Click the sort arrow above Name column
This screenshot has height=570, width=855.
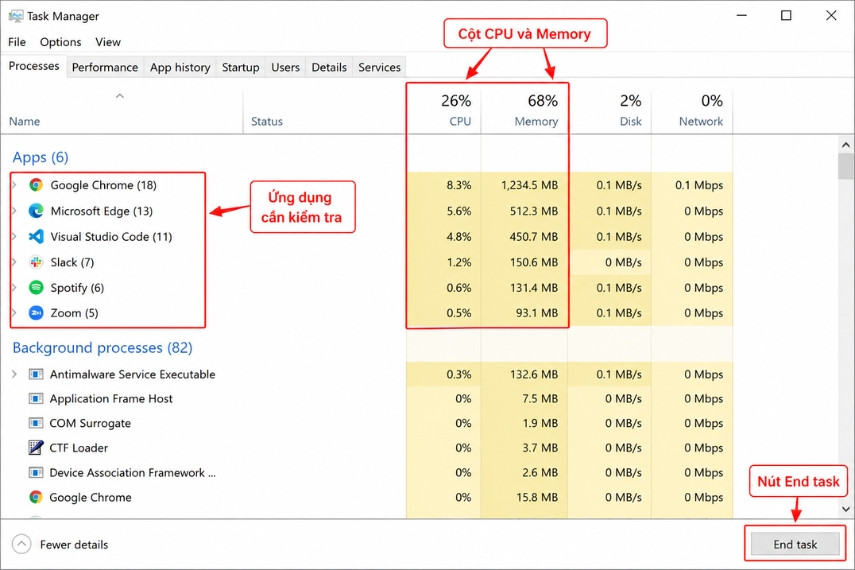click(120, 96)
